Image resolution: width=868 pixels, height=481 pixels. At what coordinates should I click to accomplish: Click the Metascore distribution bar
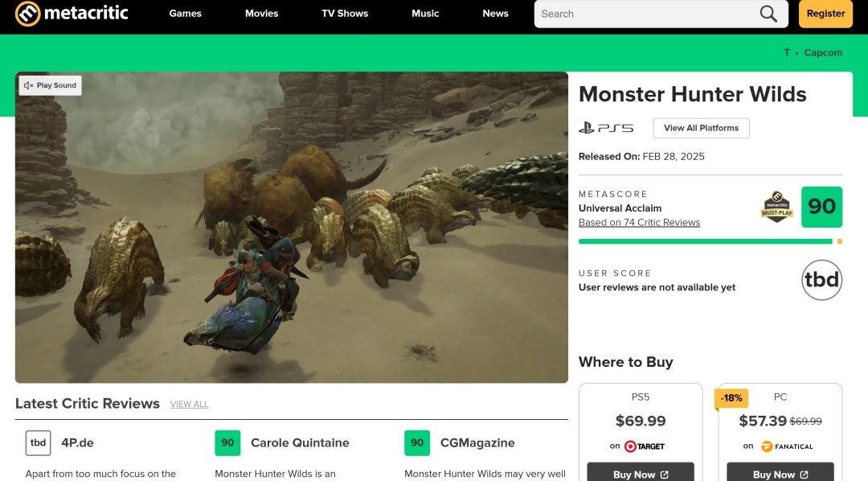[707, 241]
